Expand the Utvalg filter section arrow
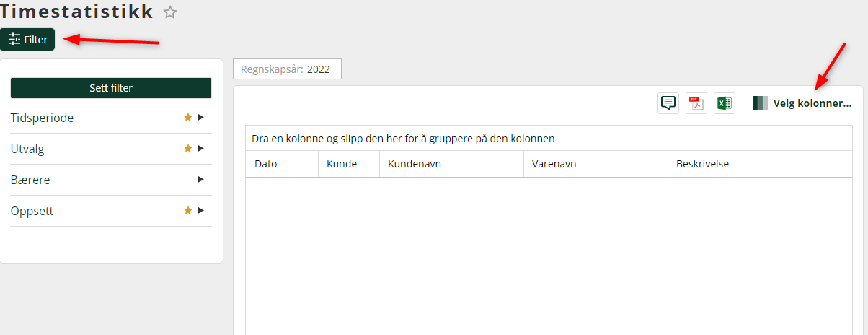 click(201, 148)
